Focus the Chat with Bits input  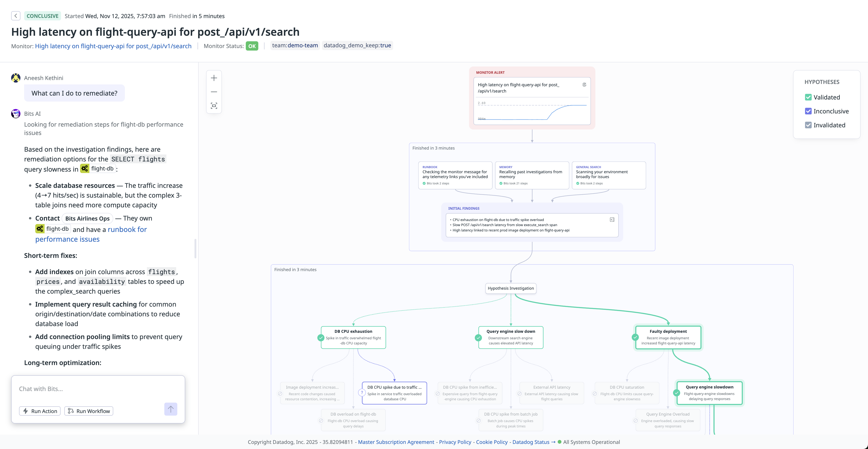[98, 389]
